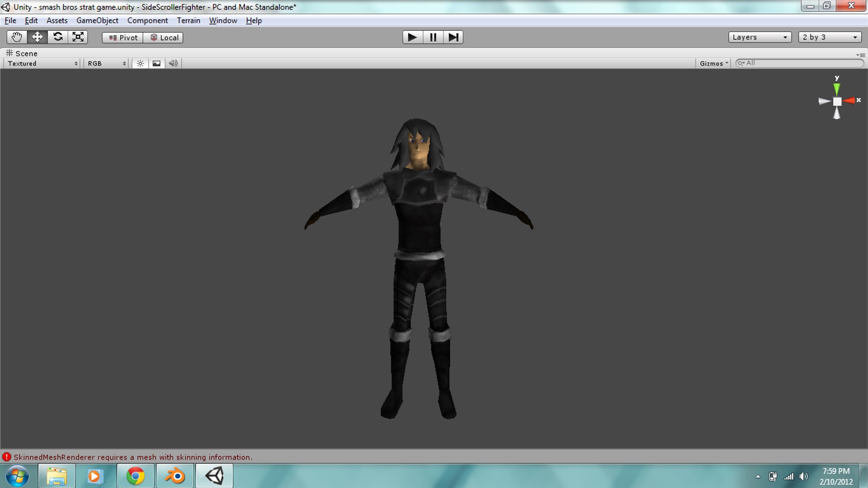Open the Window menu

tap(223, 20)
